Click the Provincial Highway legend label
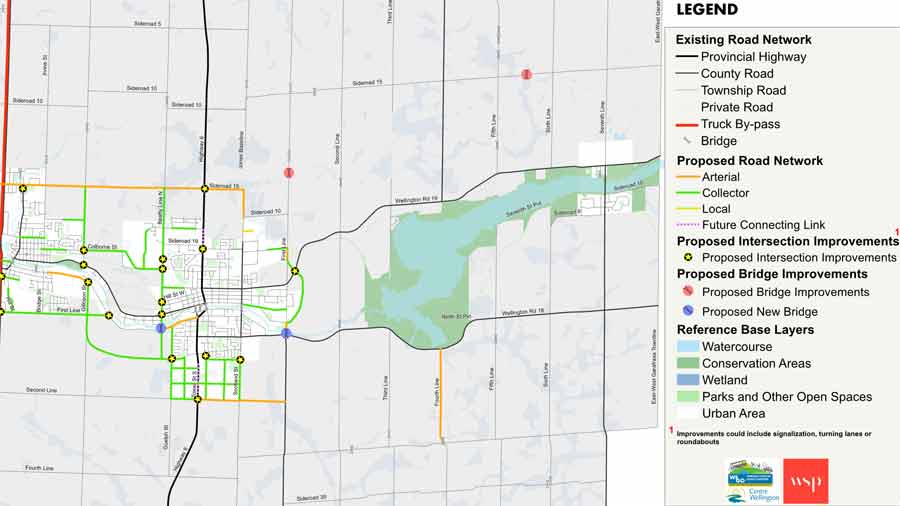Image resolution: width=900 pixels, height=506 pixels. (753, 57)
